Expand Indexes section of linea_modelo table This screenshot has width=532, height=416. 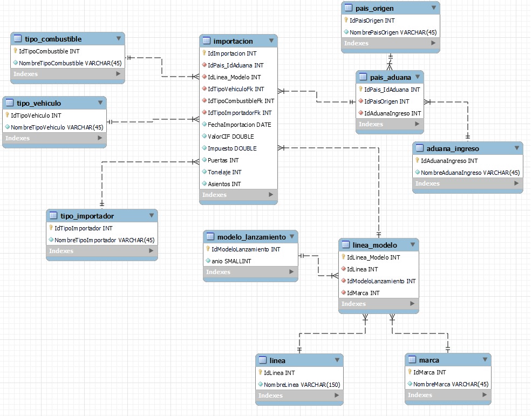413,304
